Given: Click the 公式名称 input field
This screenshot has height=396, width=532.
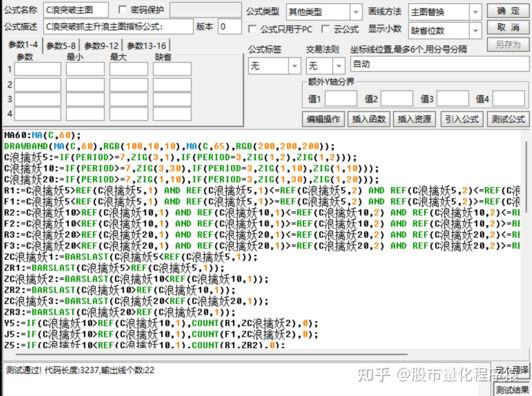Looking at the screenshot, I should point(76,10).
